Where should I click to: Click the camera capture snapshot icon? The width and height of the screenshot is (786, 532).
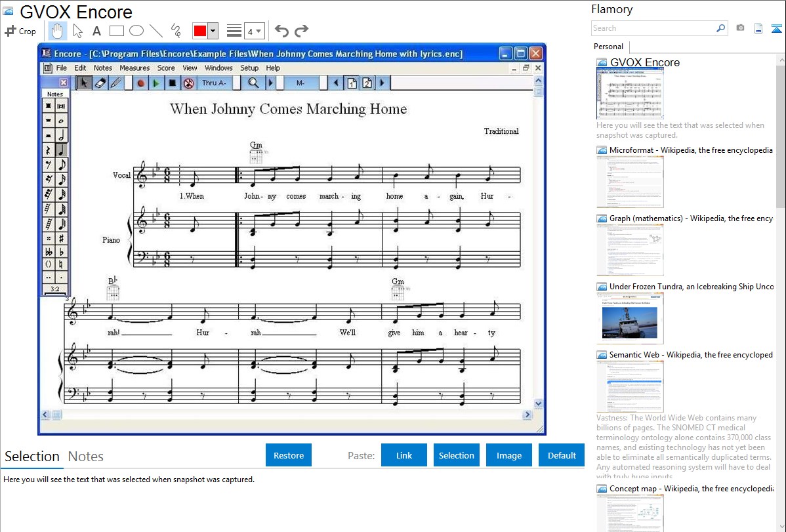coord(740,28)
